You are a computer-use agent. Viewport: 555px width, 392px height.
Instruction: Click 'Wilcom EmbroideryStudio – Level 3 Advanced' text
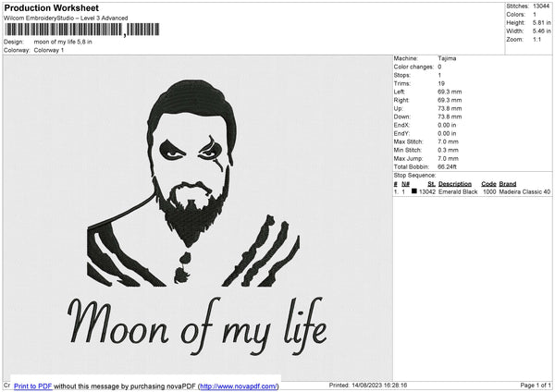pyautogui.click(x=66, y=18)
